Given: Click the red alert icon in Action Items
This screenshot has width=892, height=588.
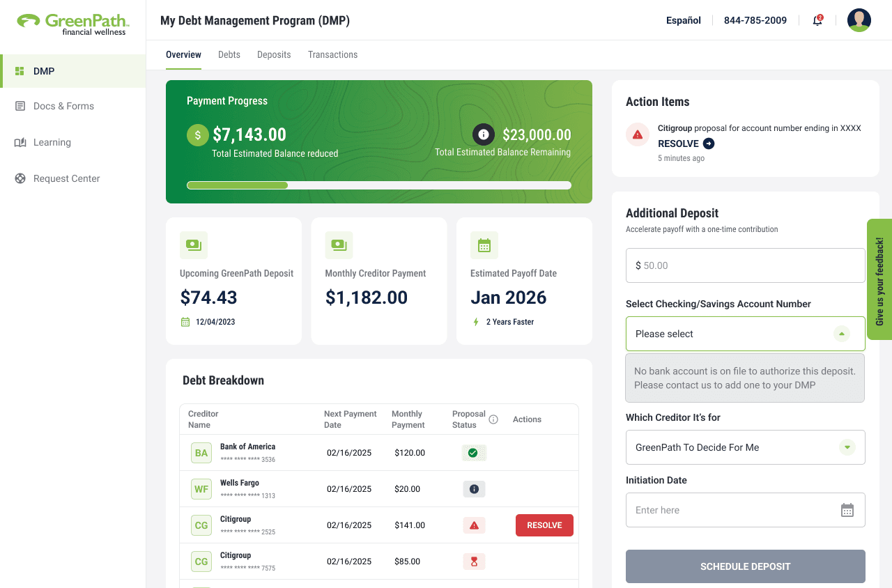Looking at the screenshot, I should [x=637, y=134].
